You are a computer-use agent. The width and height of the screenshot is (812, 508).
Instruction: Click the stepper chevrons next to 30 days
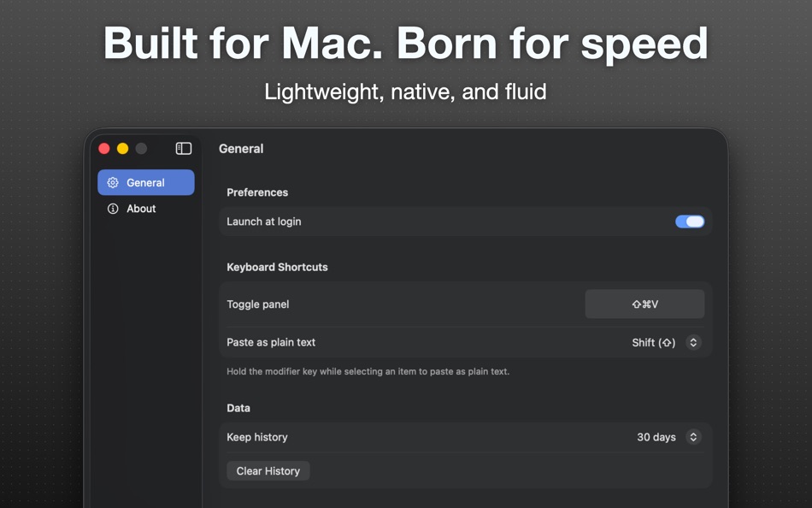(693, 437)
